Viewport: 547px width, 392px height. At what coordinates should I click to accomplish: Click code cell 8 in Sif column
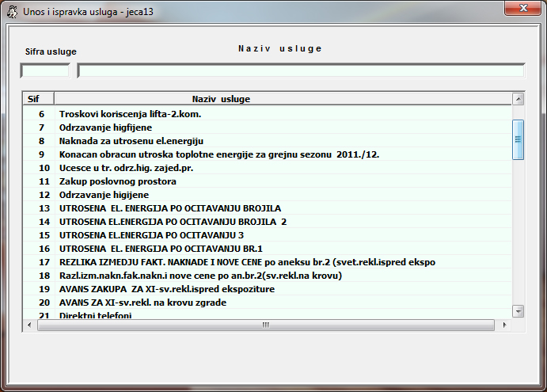tap(39, 141)
